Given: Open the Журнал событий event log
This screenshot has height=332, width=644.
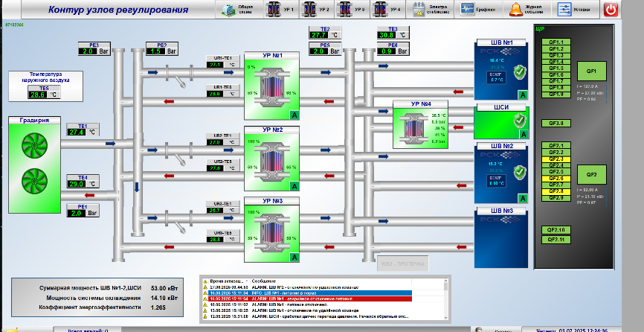Looking at the screenshot, I should 527,10.
